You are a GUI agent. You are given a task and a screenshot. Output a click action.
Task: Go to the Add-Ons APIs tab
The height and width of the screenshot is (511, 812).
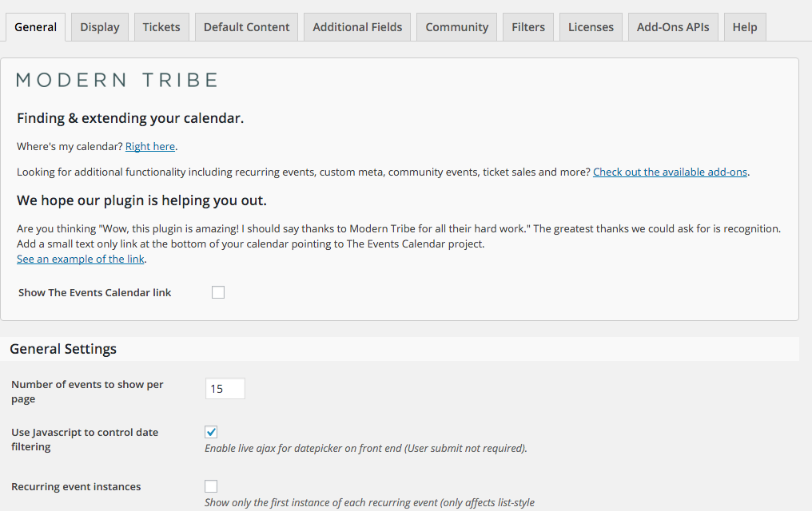[x=673, y=27]
